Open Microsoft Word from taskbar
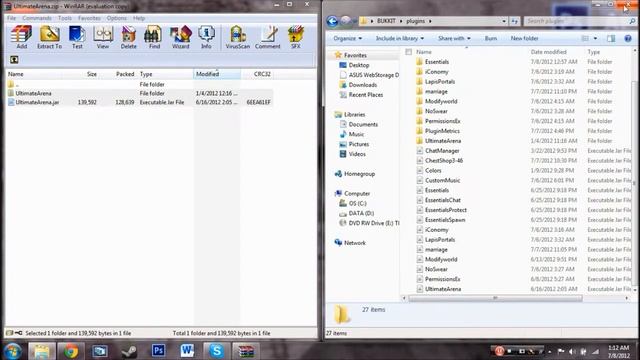 coord(187,351)
